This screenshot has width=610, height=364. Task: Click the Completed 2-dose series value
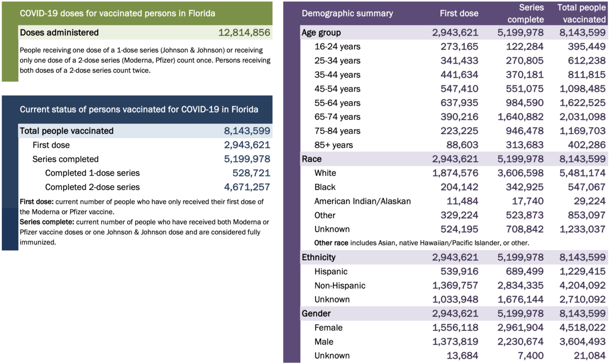[x=247, y=187]
